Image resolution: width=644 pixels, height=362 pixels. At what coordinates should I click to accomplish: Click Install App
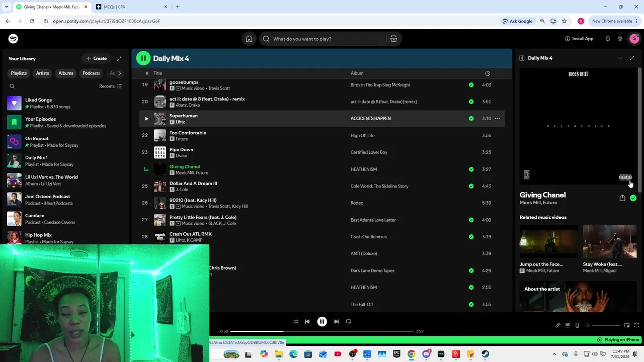(x=579, y=39)
